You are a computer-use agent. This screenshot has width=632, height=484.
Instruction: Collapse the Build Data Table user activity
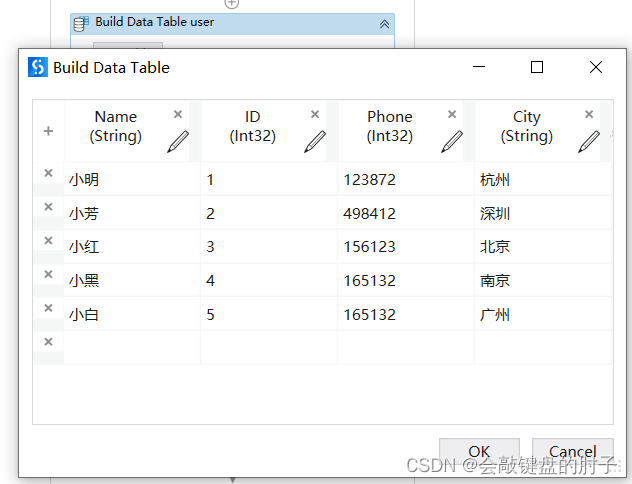click(384, 24)
